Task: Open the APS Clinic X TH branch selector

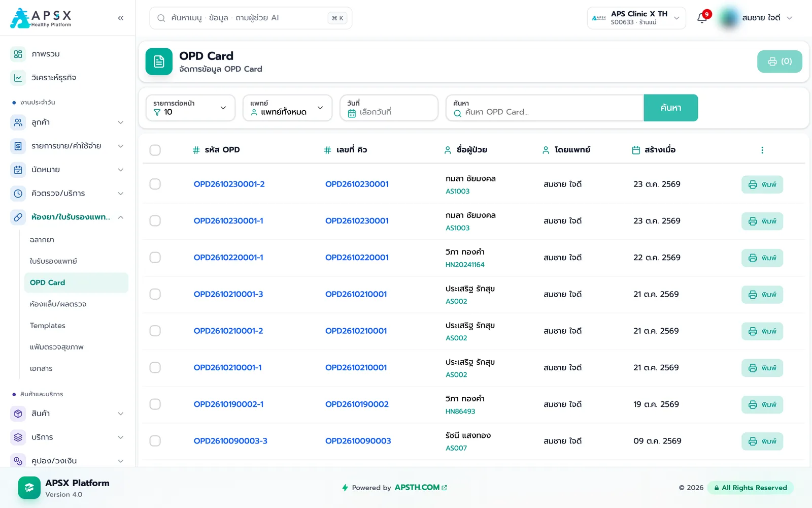Action: tap(636, 18)
